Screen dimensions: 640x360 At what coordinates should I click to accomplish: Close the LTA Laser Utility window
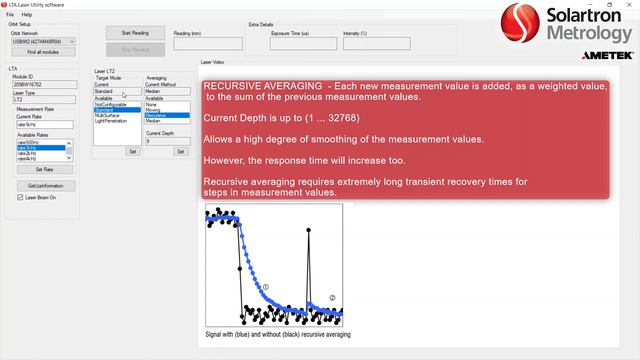(x=629, y=5)
